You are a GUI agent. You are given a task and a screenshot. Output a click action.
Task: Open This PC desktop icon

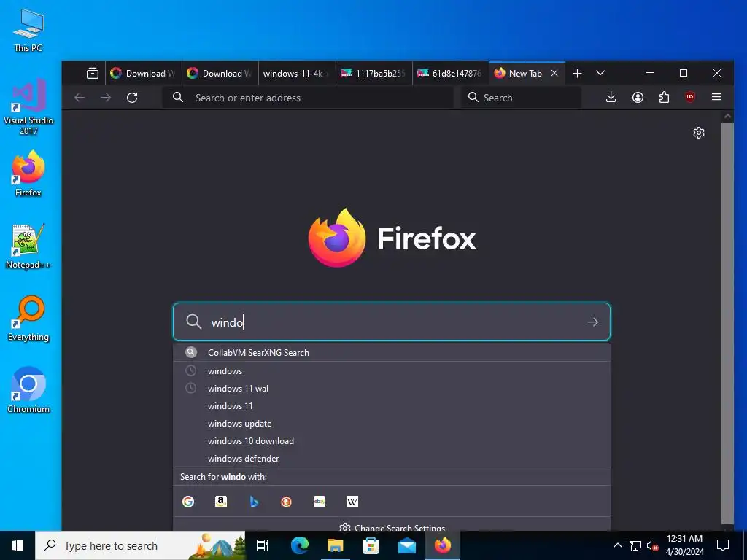click(28, 29)
